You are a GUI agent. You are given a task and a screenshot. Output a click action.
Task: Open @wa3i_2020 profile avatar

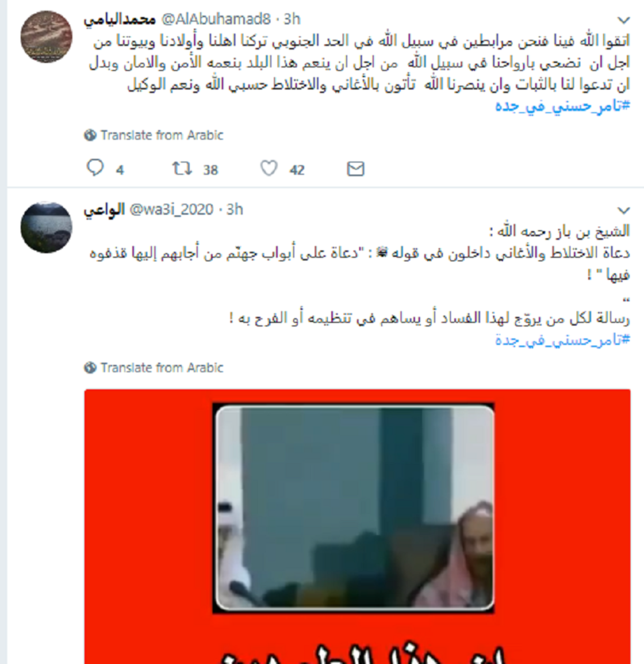click(46, 227)
